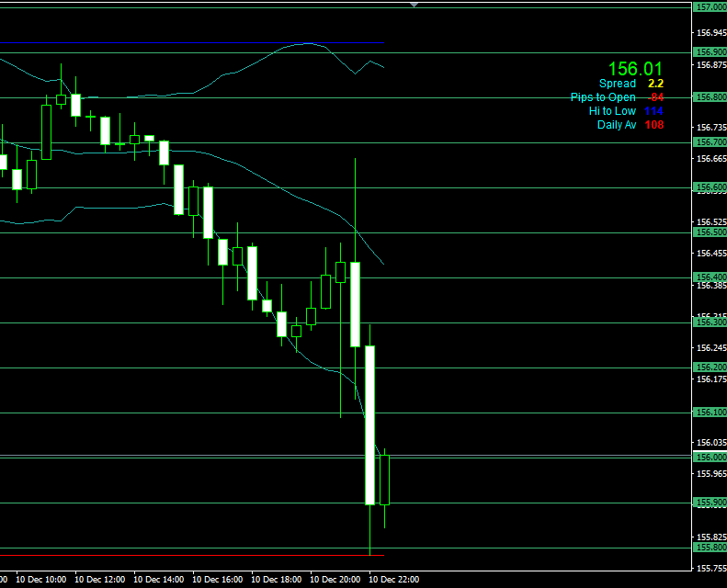Click the 10 Dec 10:00 time label
The width and height of the screenshot is (727, 588).
[x=41, y=580]
